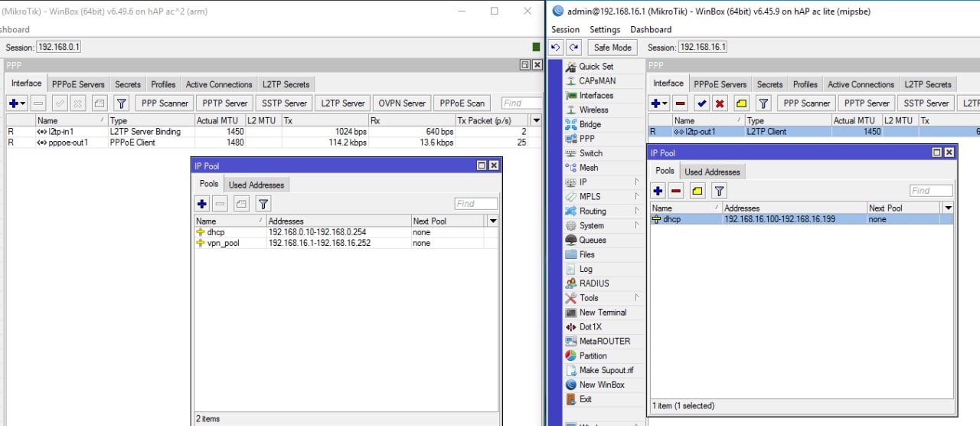Click blue plus add in left IP Pool window
Image resolution: width=980 pixels, height=426 pixels.
tap(202, 204)
